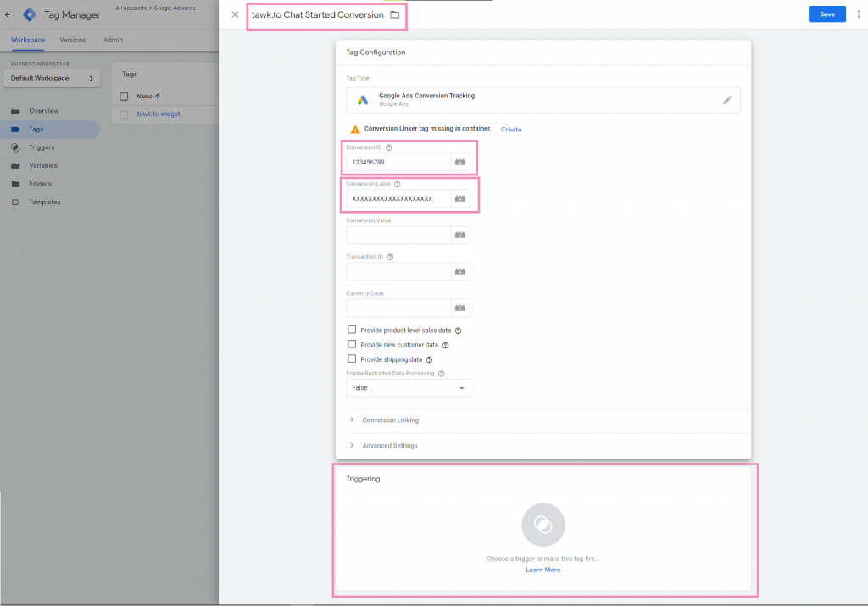868x606 pixels.
Task: Switch to the Versions tab
Action: point(73,40)
